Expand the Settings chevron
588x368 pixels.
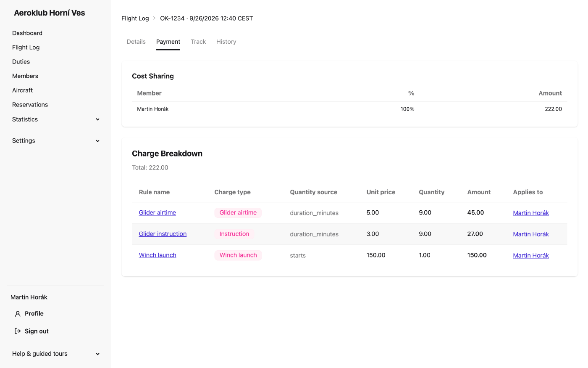click(x=97, y=141)
